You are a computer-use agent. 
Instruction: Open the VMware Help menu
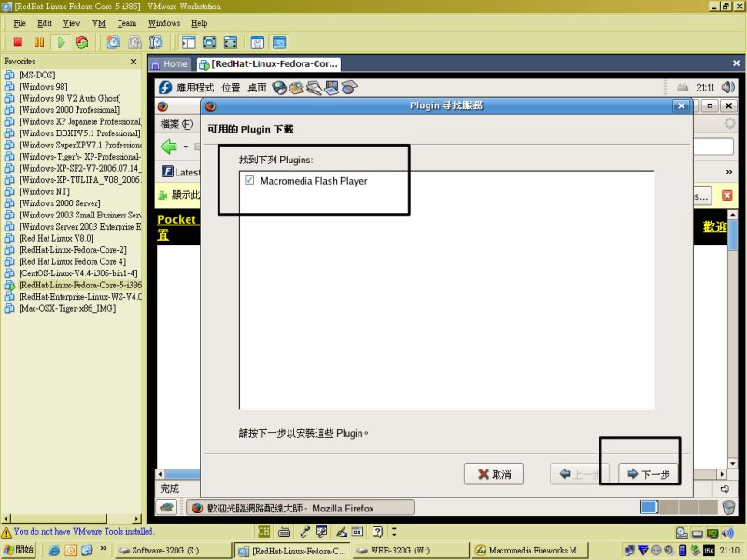(200, 23)
